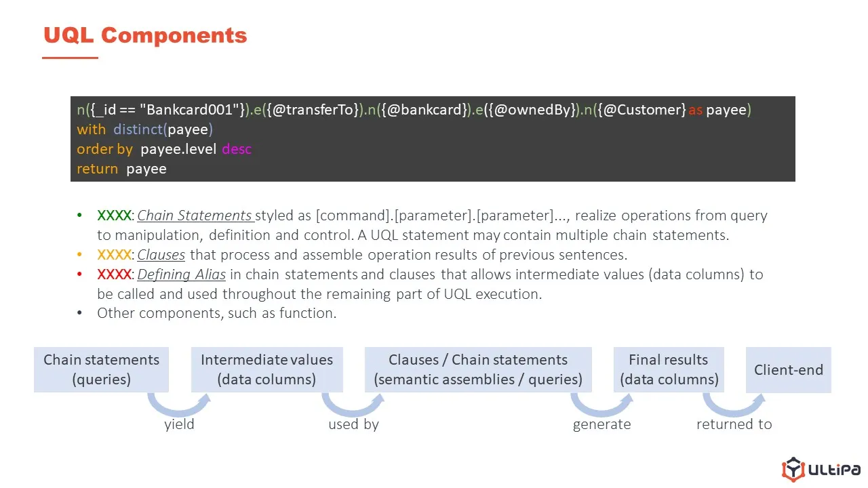Click 'Other components, such as function.' line

pos(217,313)
